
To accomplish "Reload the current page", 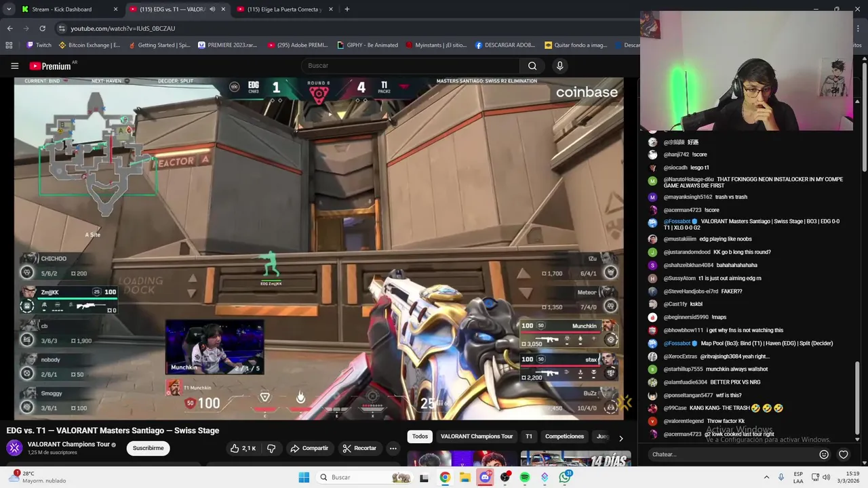I will [42, 28].
